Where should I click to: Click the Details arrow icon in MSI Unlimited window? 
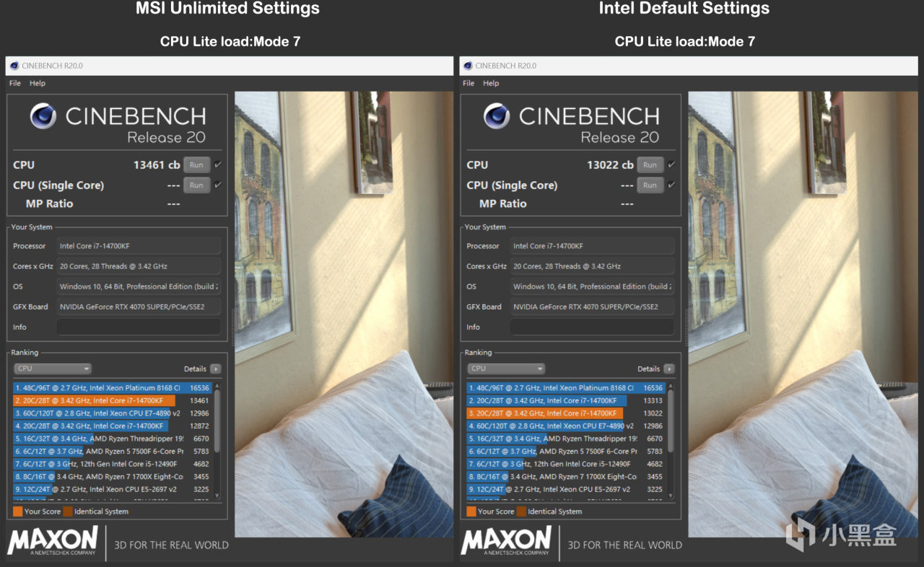pos(215,369)
